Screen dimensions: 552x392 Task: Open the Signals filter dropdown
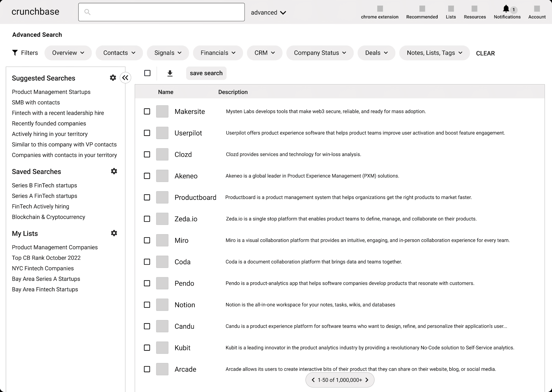(x=168, y=53)
